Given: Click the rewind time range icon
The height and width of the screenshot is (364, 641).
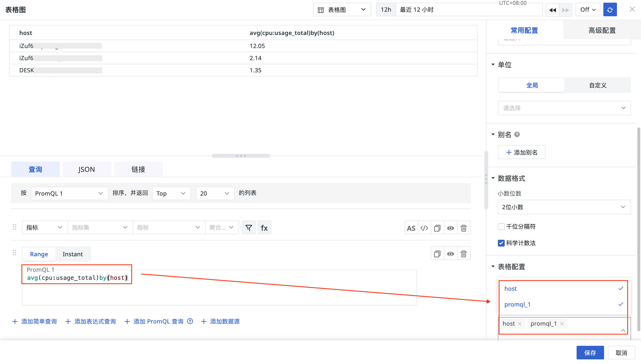Looking at the screenshot, I should click(552, 10).
